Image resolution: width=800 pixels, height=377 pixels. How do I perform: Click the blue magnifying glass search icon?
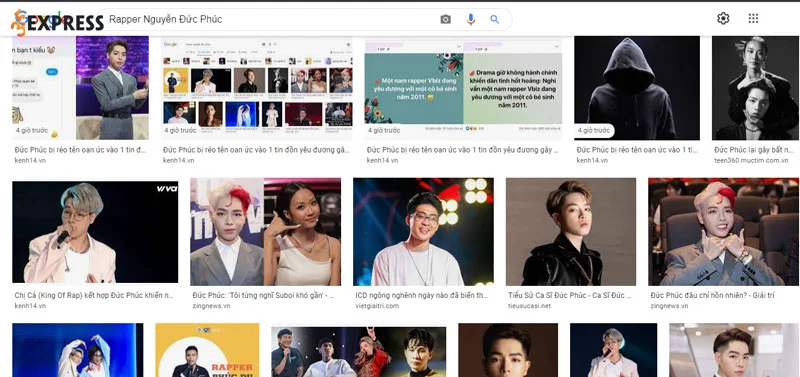tap(494, 19)
